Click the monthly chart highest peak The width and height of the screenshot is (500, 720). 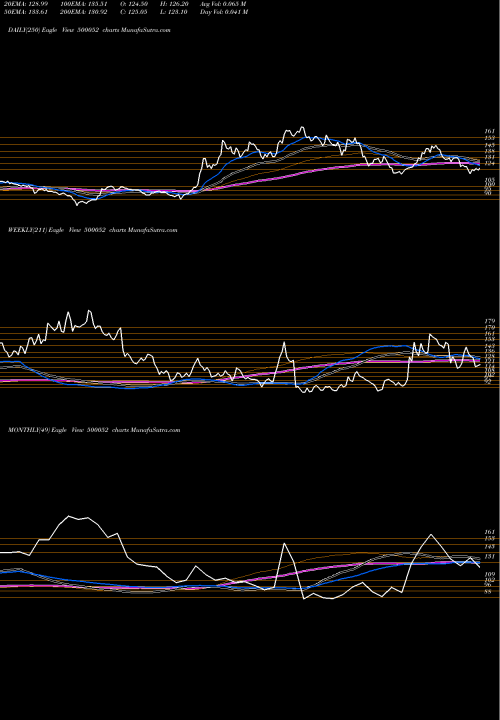point(69,516)
